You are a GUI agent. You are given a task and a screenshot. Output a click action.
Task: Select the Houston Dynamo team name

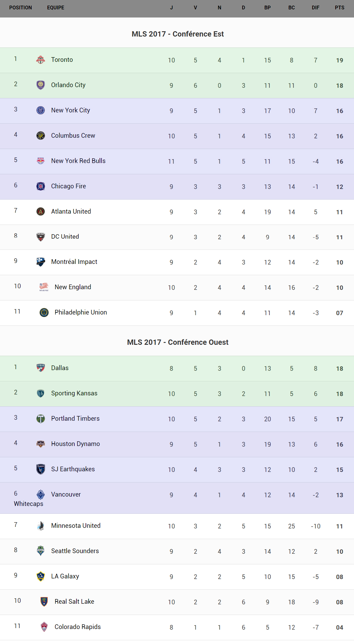pyautogui.click(x=76, y=444)
